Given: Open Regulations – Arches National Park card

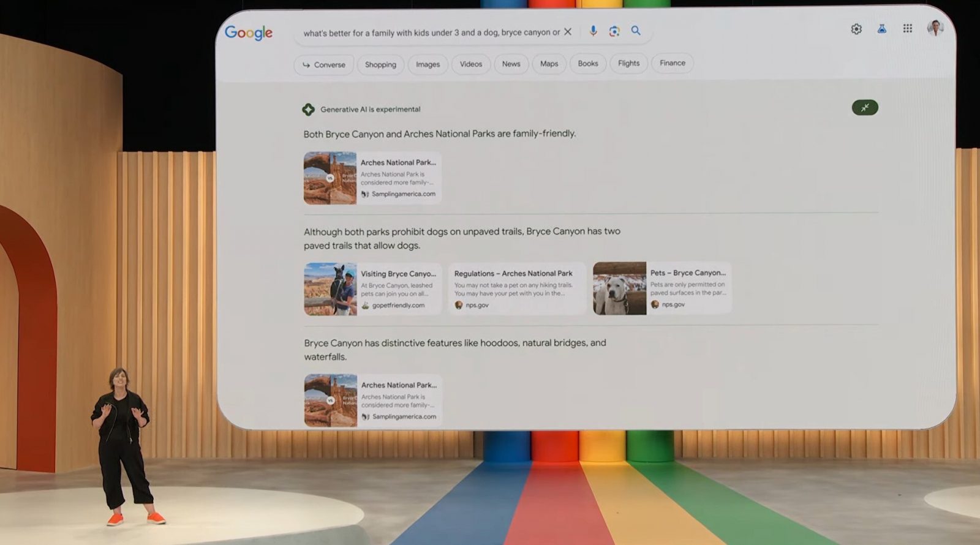Looking at the screenshot, I should click(516, 288).
